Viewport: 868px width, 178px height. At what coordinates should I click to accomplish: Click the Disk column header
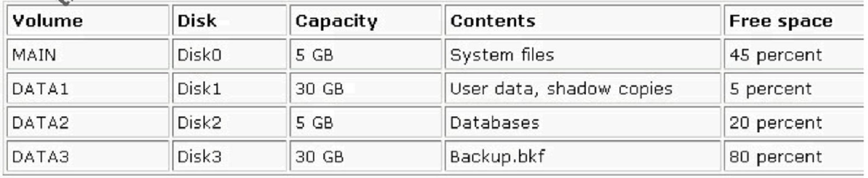(x=197, y=21)
